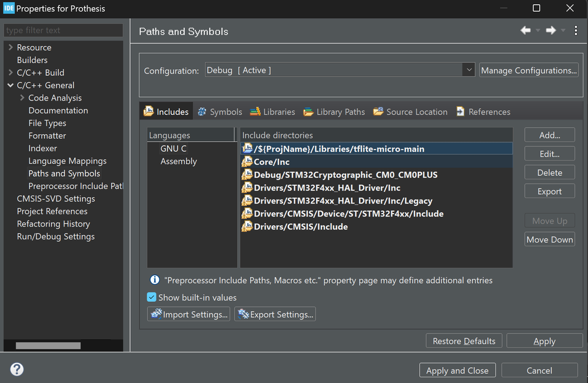Click the back navigation arrow icon

click(x=525, y=31)
